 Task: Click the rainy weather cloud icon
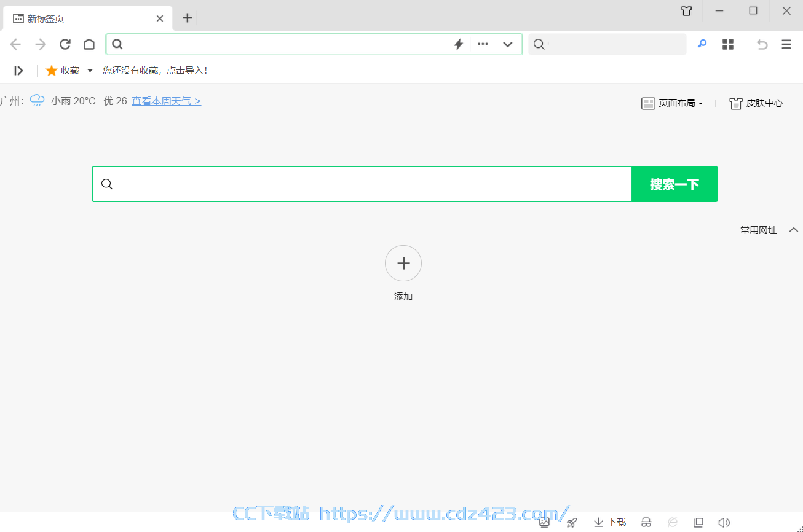[38, 100]
